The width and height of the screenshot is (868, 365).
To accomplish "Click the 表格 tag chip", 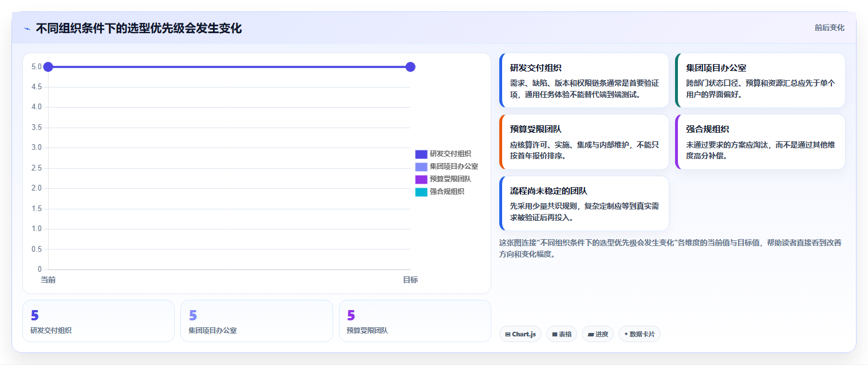I will pos(562,334).
